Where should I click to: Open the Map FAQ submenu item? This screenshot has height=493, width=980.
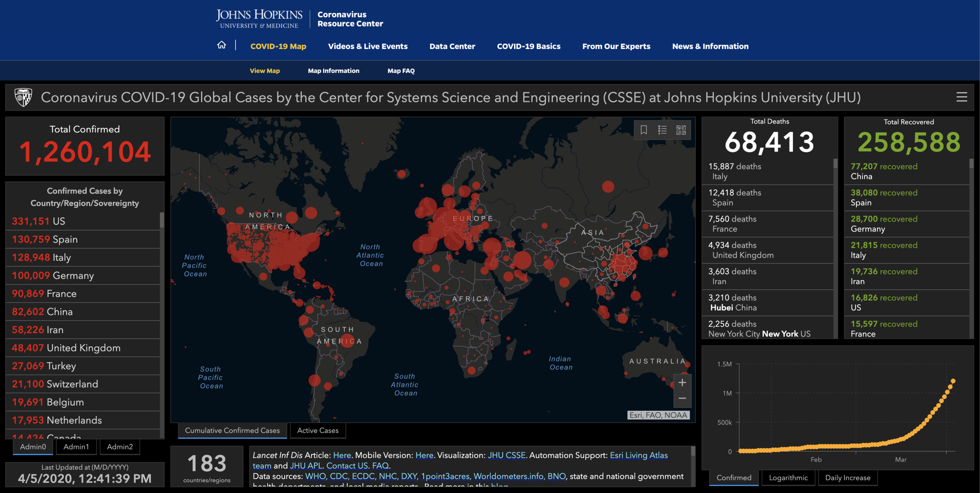pos(401,71)
